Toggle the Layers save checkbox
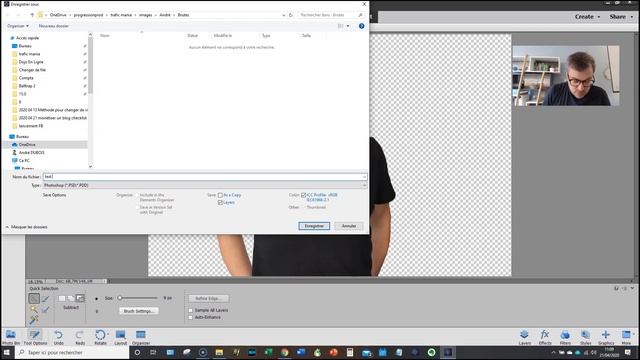640x360 pixels. [x=220, y=202]
